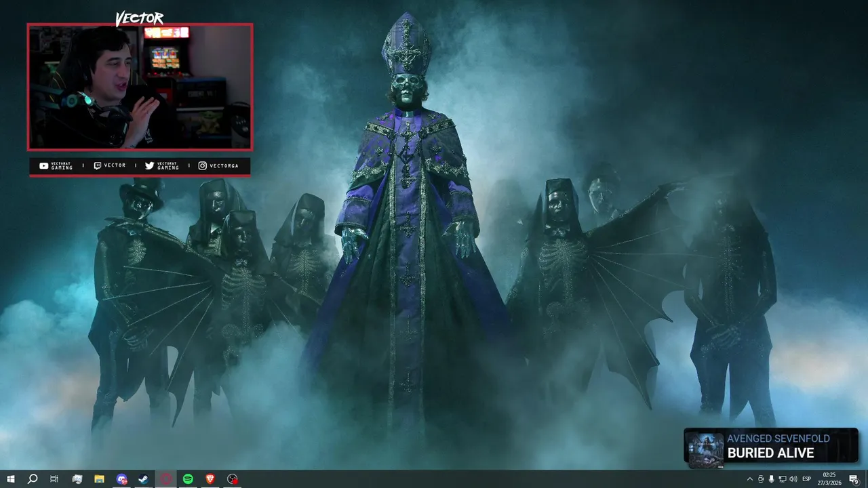
Task: Click the Twitter VECTORAT GAMING handle
Action: click(x=162, y=165)
